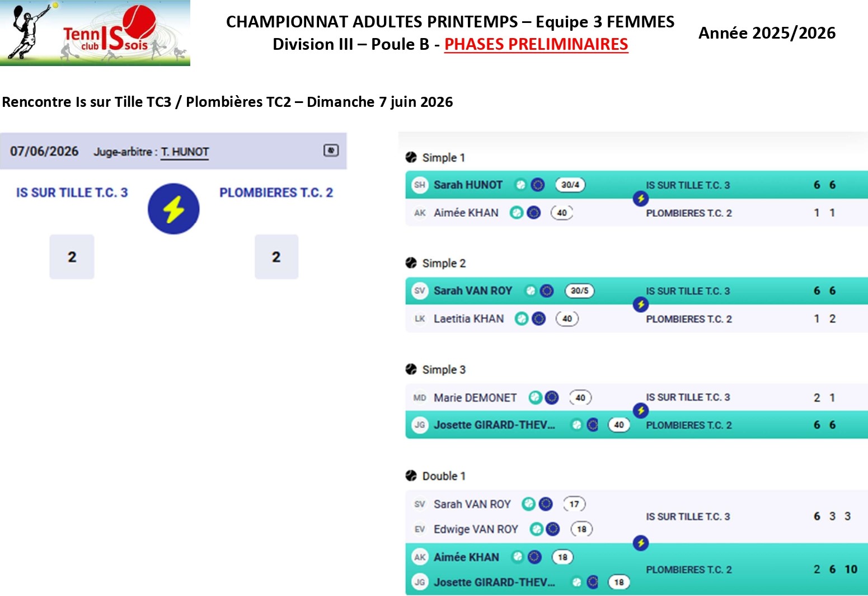This screenshot has width=868, height=596.
Task: Click the 30/4 ranking badge of Sarah HUNOT
Action: [570, 185]
